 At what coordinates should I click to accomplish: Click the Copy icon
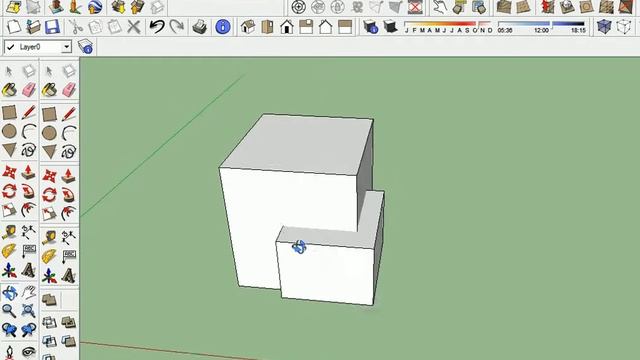coord(95,27)
